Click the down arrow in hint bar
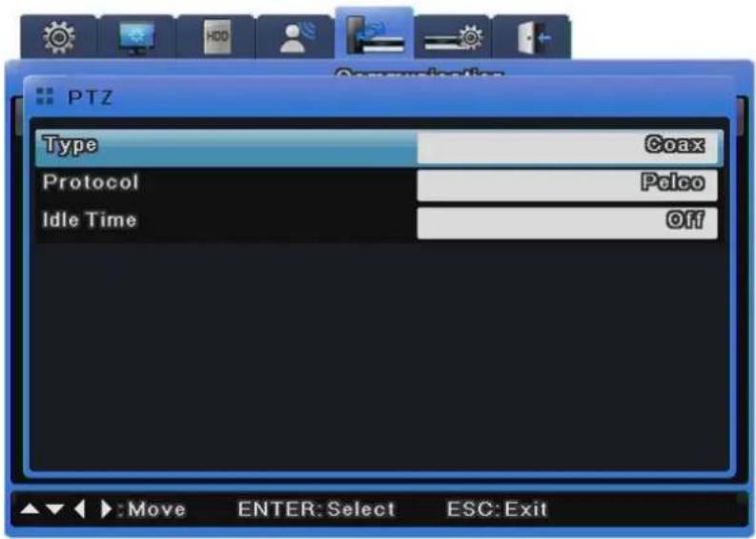The height and width of the screenshot is (539, 756). (x=55, y=508)
